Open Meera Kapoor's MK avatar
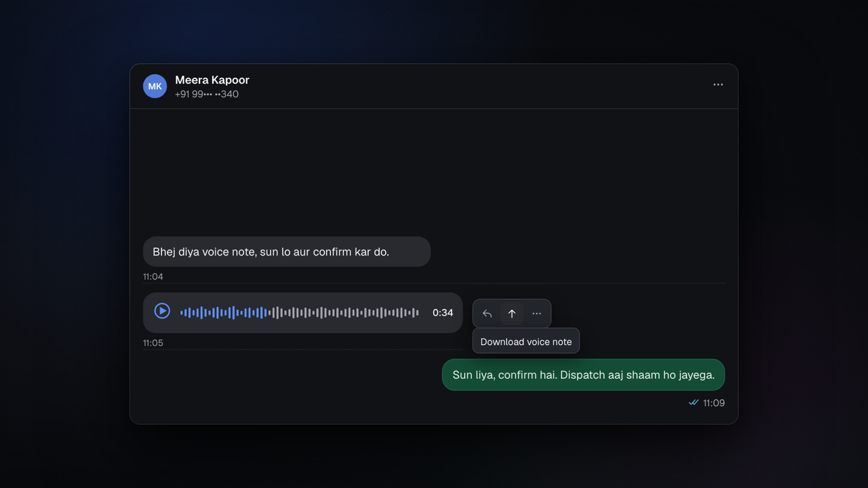Image resolution: width=868 pixels, height=488 pixels. tap(155, 86)
